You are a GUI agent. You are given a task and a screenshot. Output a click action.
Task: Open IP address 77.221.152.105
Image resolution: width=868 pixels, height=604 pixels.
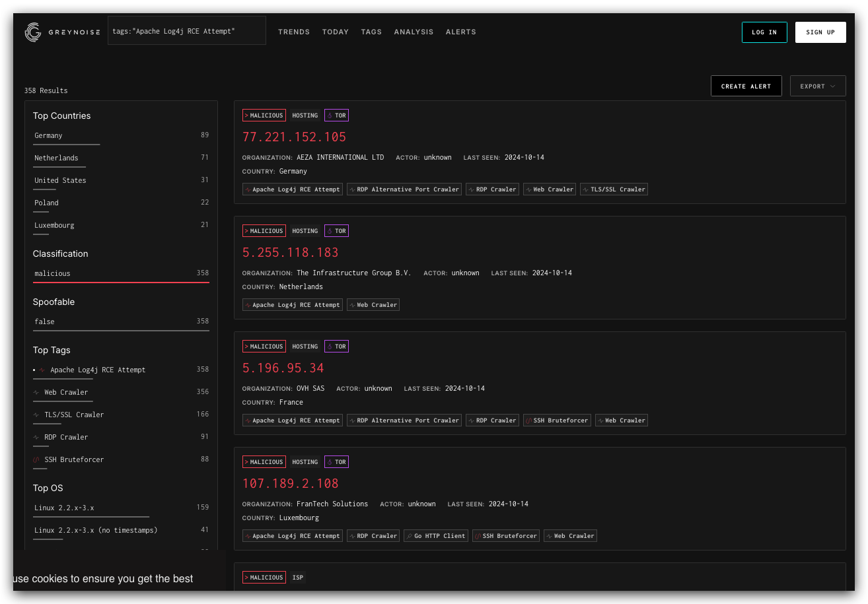click(x=294, y=137)
